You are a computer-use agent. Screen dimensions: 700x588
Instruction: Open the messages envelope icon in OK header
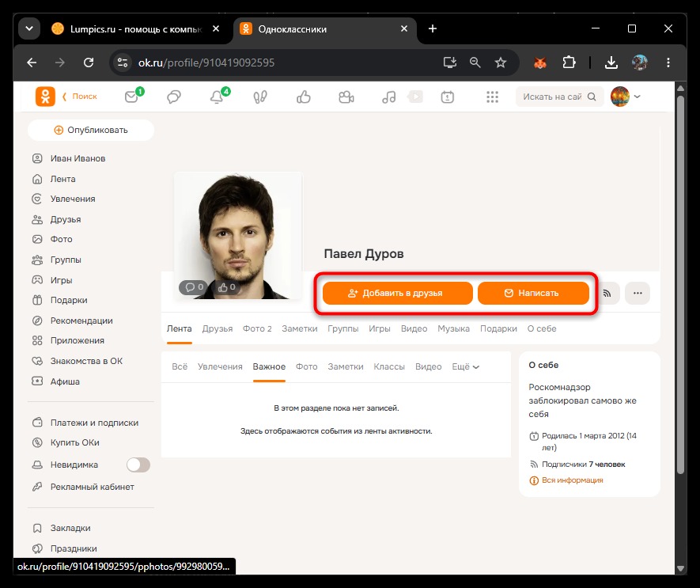coord(131,97)
